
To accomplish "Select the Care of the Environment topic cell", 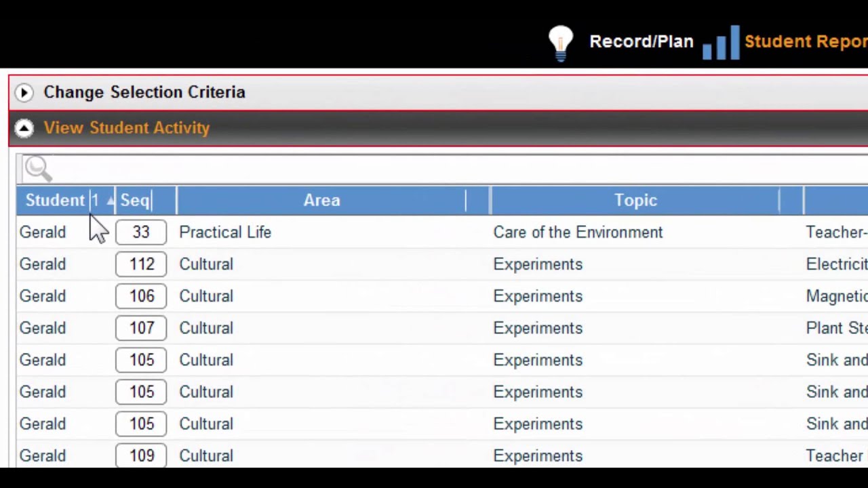I will point(578,232).
